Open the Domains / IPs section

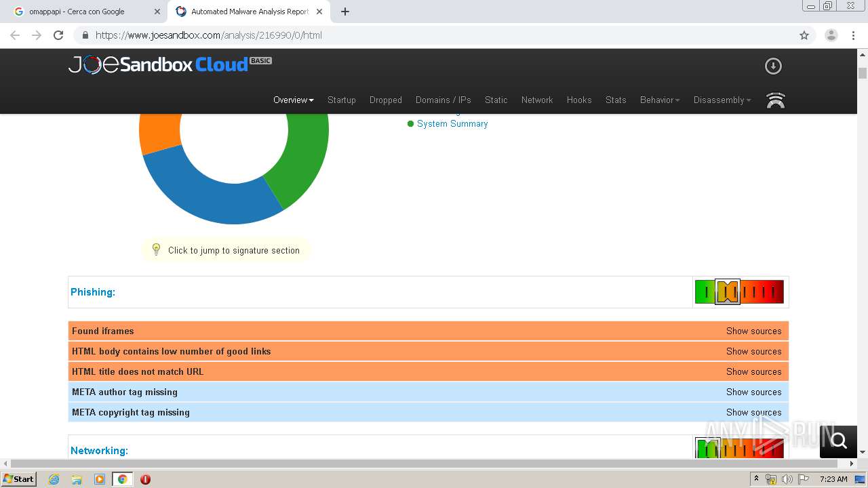443,100
